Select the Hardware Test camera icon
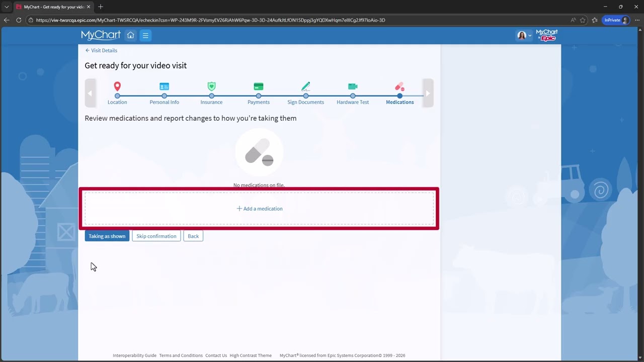This screenshot has width=644, height=362. tap(353, 86)
